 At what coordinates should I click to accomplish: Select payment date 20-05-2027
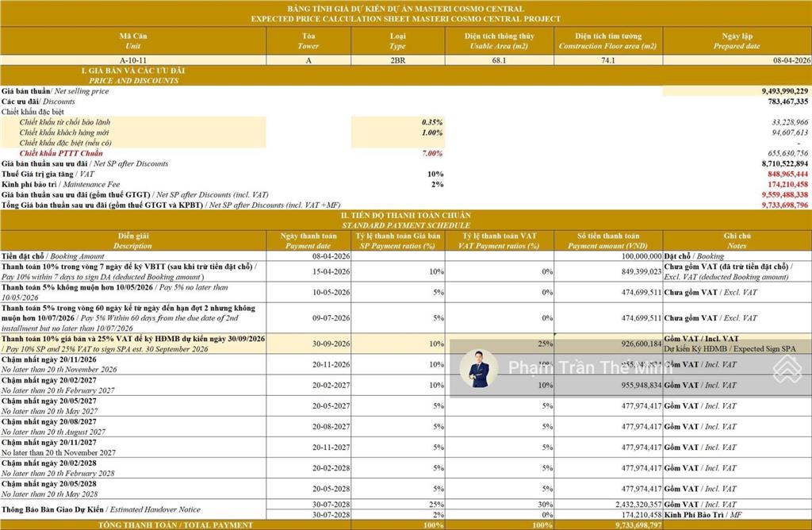tap(331, 406)
